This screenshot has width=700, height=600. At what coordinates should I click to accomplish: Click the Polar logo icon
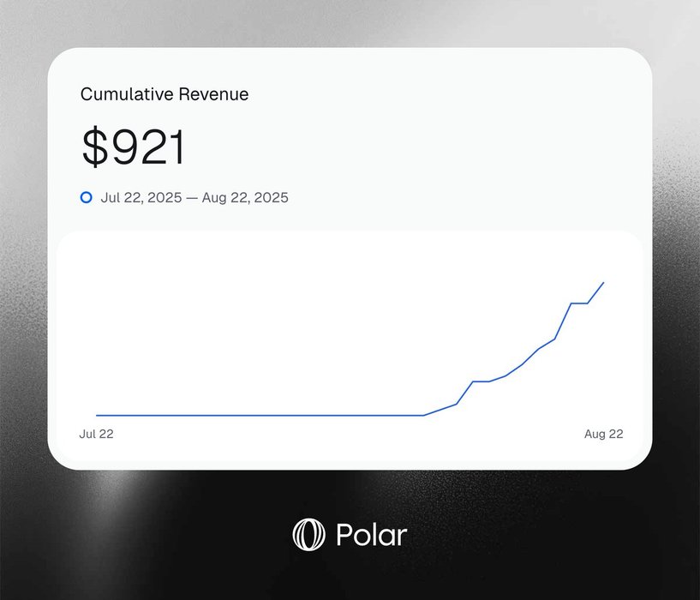(309, 534)
